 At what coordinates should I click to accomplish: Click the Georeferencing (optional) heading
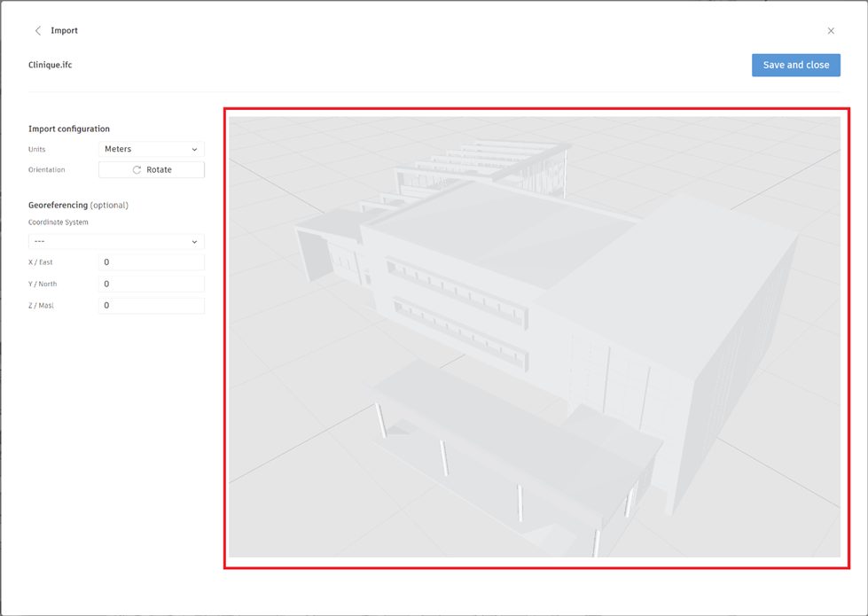(x=78, y=206)
